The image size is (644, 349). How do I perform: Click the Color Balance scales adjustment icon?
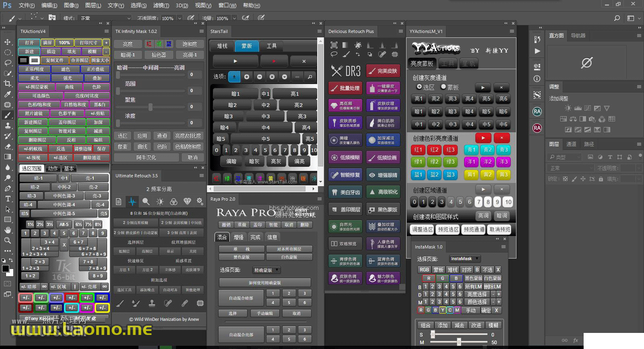tap(573, 119)
